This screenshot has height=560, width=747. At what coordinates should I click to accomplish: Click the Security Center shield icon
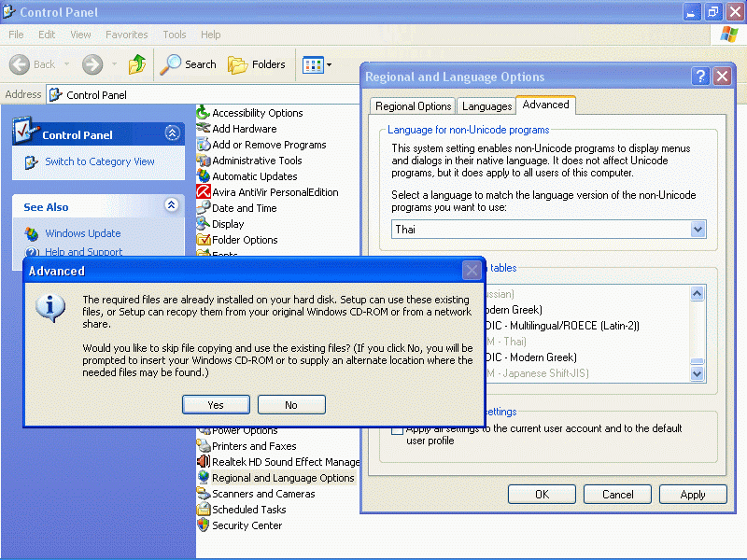click(x=204, y=525)
